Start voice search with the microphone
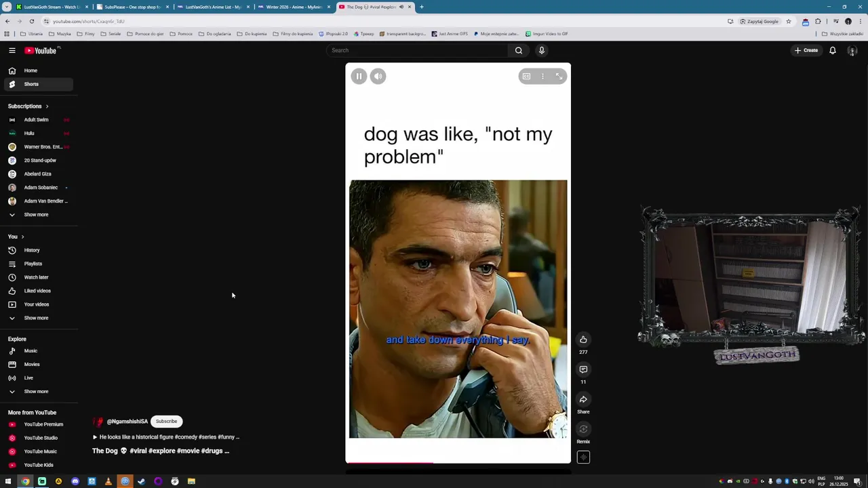 (x=542, y=50)
